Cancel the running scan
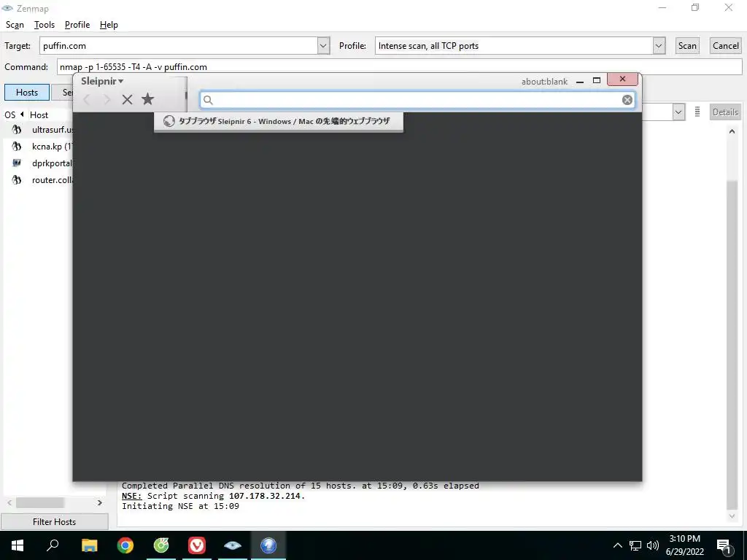 [726, 46]
